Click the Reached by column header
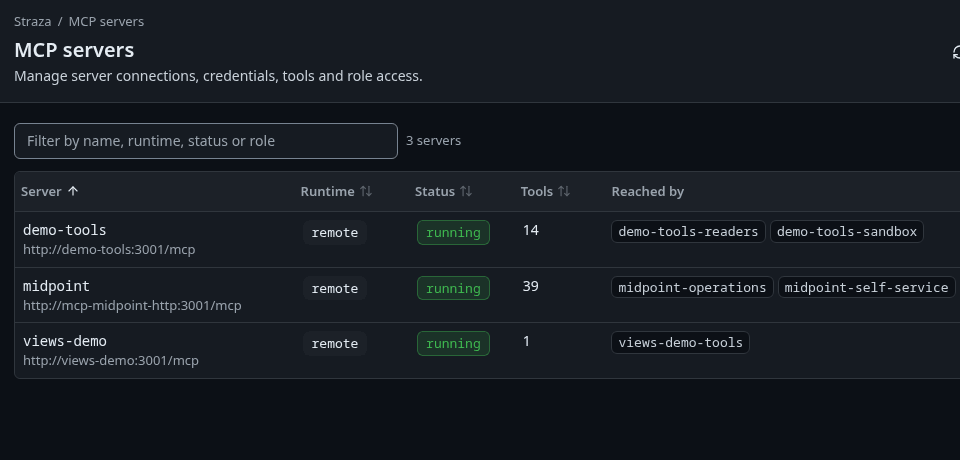 648,191
